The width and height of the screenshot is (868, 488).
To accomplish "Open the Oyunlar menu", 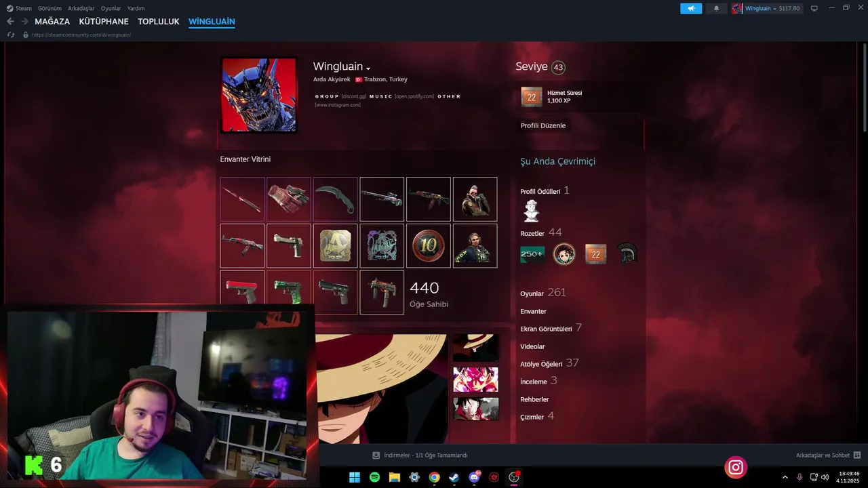I will click(111, 9).
